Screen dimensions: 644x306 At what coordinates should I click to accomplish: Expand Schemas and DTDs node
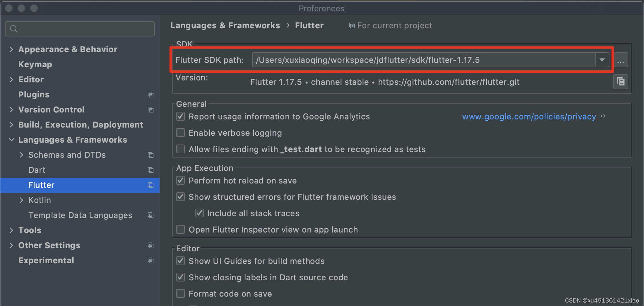tap(21, 155)
